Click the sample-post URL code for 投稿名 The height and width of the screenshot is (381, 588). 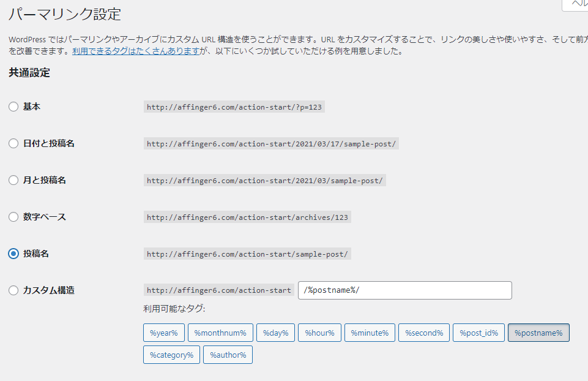point(248,254)
